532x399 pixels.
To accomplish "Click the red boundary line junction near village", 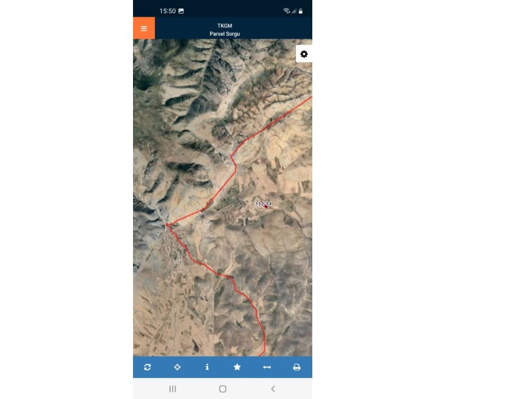I will tap(167, 225).
